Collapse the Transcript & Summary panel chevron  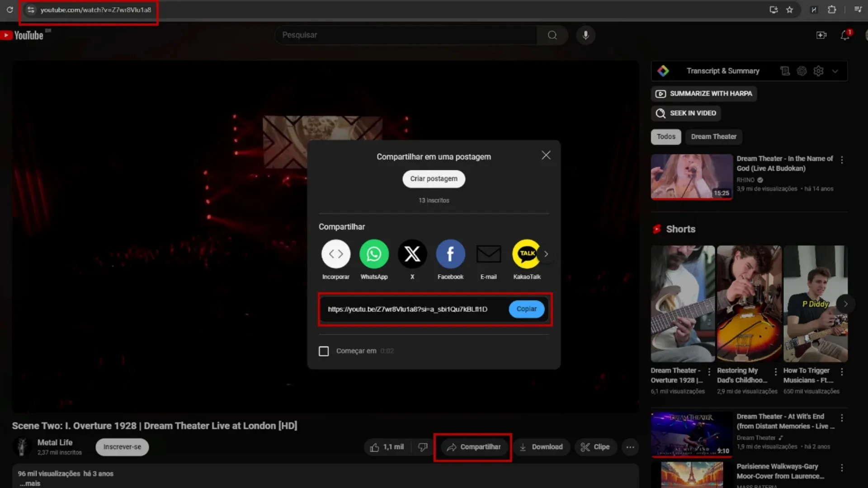click(x=835, y=71)
